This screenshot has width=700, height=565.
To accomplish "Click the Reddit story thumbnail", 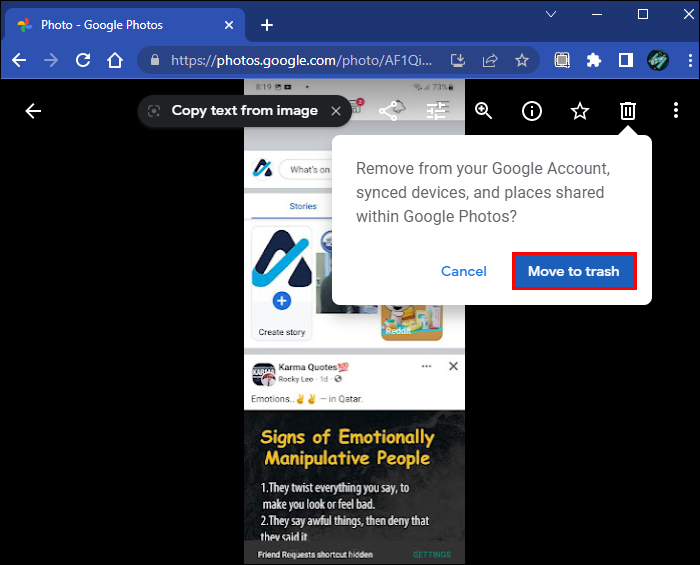I will [412, 322].
